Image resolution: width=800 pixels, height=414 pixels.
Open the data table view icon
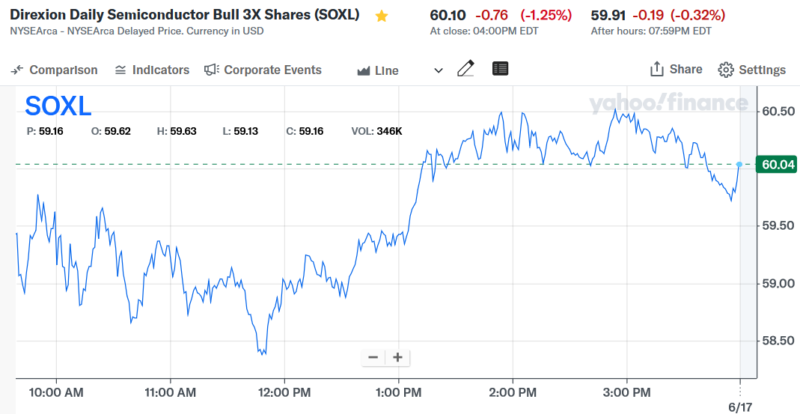point(500,69)
